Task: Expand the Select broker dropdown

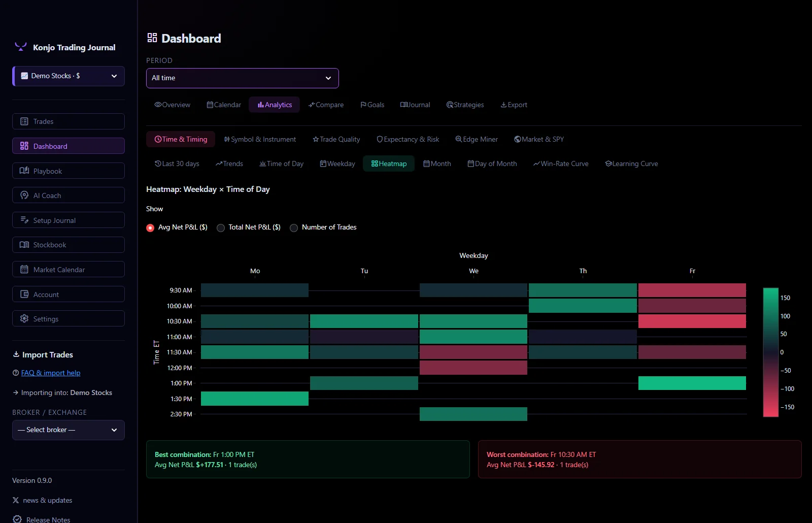Action: pos(69,430)
